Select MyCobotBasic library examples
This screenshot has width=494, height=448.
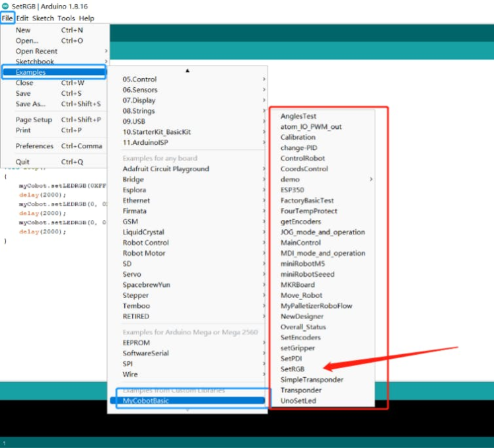click(188, 400)
